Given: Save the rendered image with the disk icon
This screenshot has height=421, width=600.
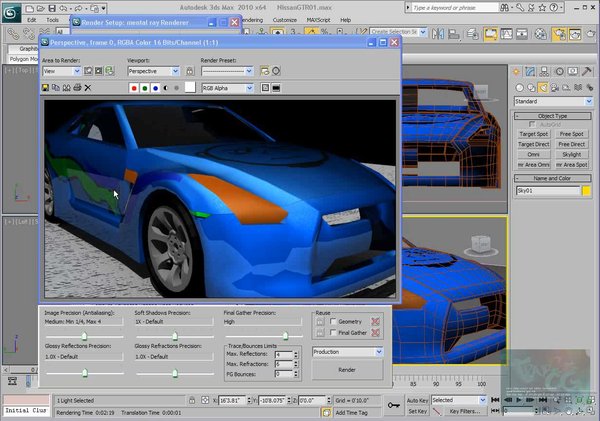Looking at the screenshot, I should pyautogui.click(x=45, y=88).
